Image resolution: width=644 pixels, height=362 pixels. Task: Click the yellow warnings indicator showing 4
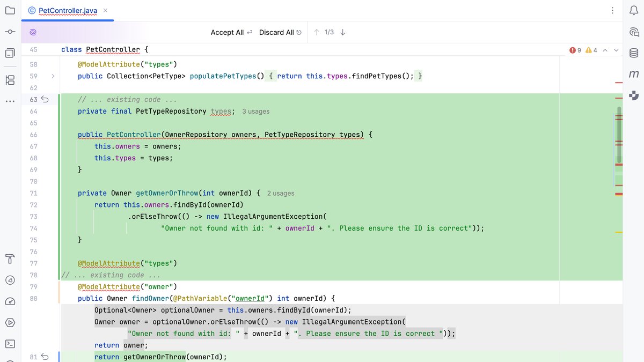click(x=591, y=50)
